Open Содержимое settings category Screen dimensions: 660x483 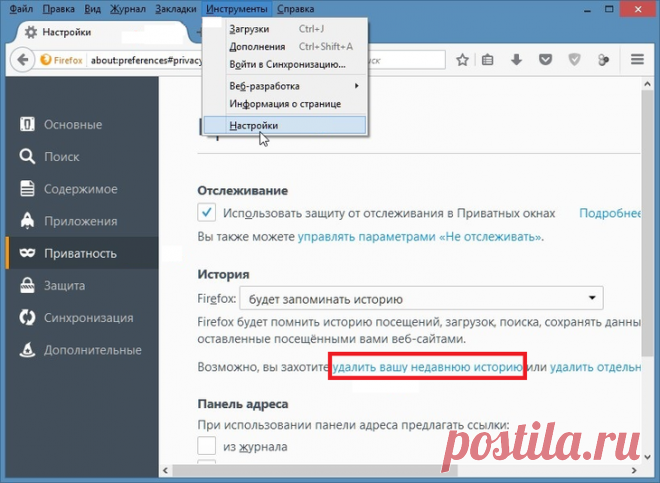point(82,189)
